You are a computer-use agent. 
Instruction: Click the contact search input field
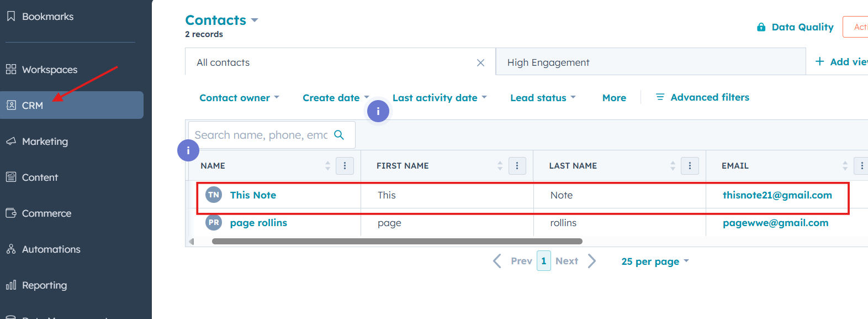(x=261, y=135)
